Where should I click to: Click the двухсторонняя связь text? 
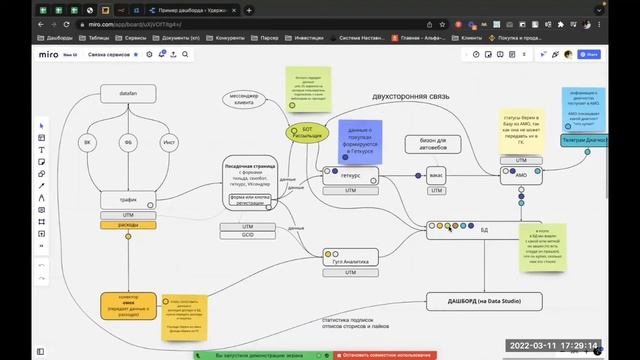pos(411,97)
